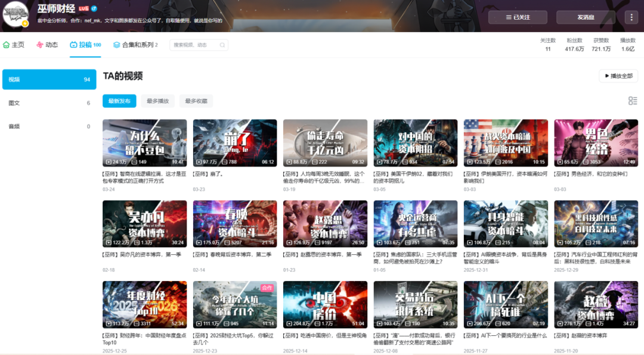Click the 发消息 send message button
Screen dimensions: 644x355
click(586, 17)
